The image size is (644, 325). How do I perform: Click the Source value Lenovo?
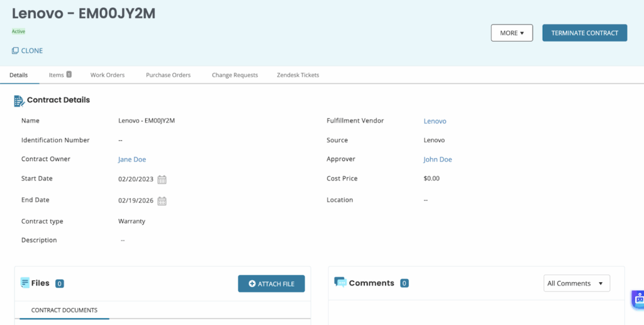434,140
